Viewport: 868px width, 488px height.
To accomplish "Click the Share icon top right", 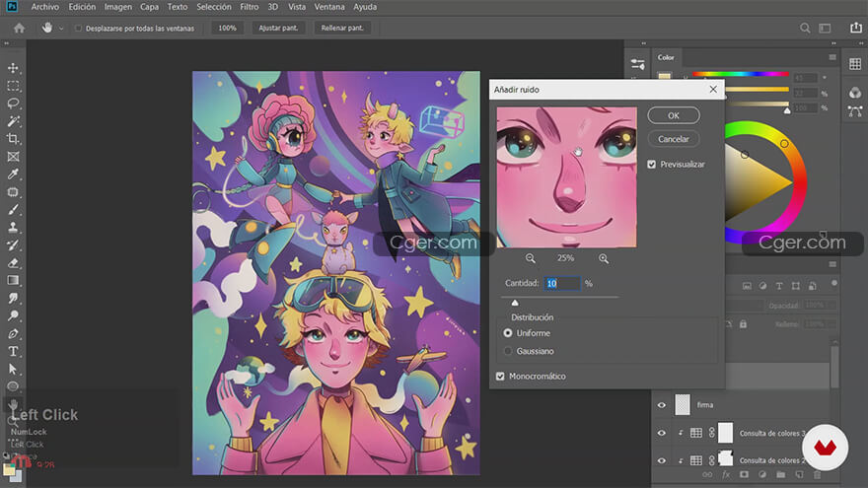I will coord(856,28).
